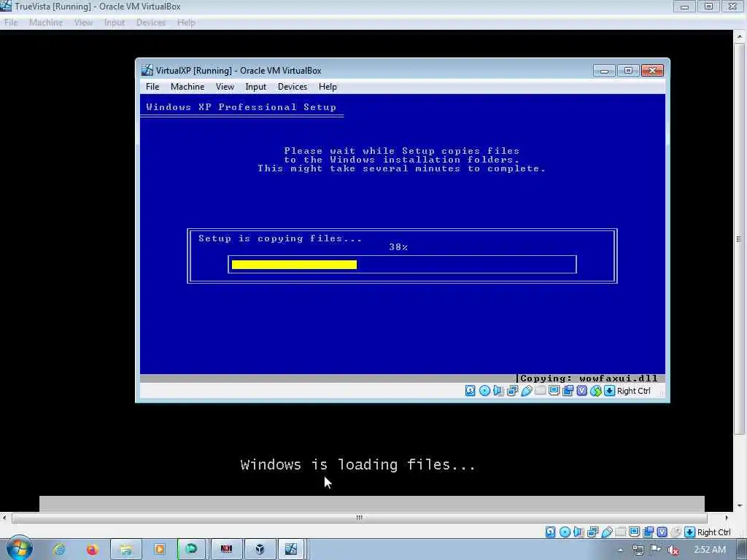The width and height of the screenshot is (747, 560).
Task: Open View menu in VirtualXP window
Action: tap(225, 87)
